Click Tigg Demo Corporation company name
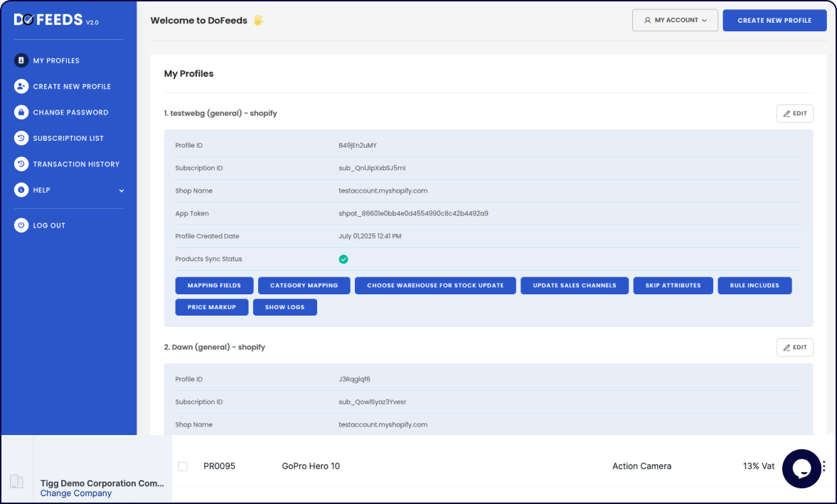The image size is (837, 504). tap(102, 483)
